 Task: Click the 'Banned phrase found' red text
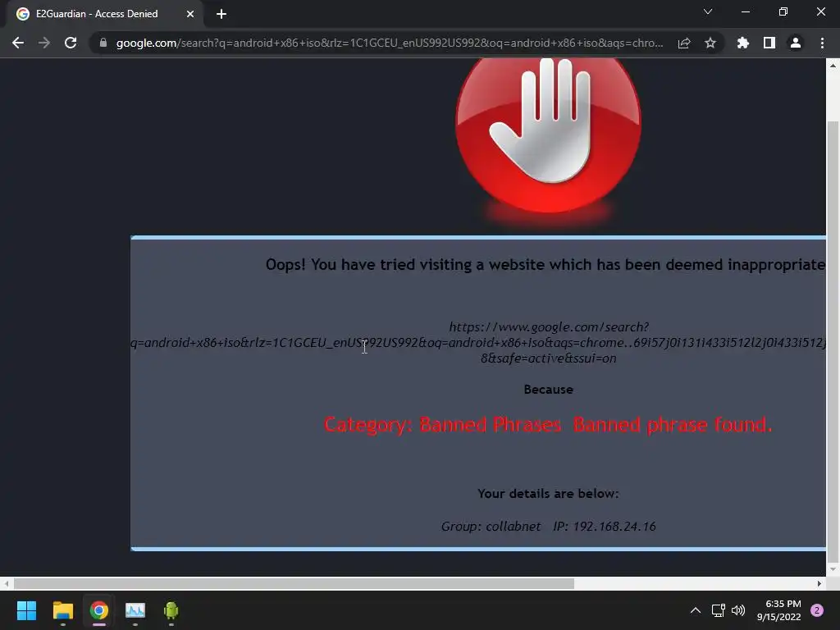(x=673, y=425)
